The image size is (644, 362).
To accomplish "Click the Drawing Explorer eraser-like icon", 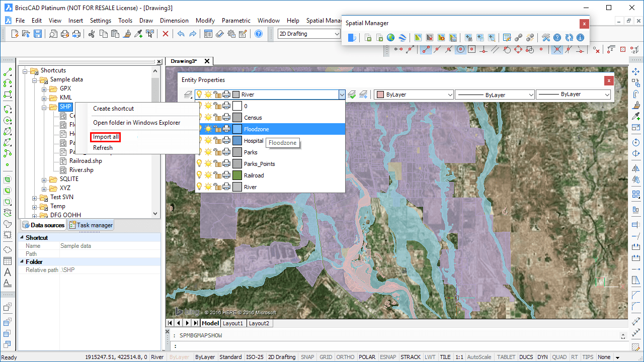I will pyautogui.click(x=219, y=34).
